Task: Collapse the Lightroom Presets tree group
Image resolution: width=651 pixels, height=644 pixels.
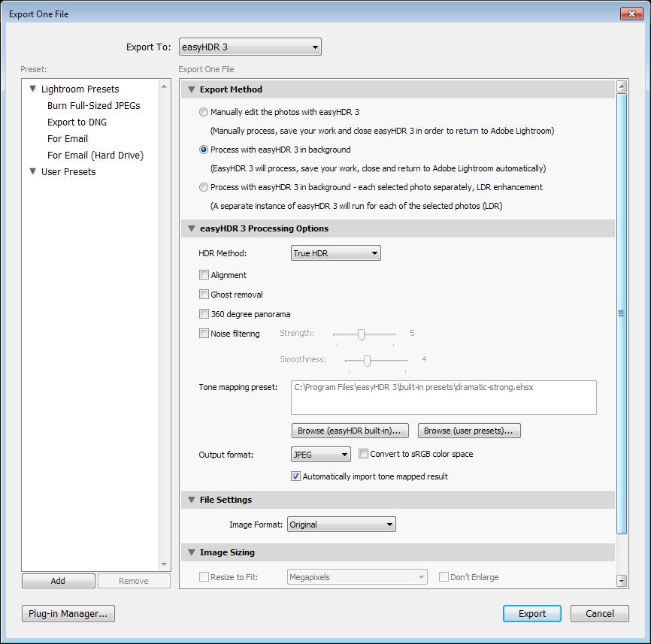Action: (33, 89)
